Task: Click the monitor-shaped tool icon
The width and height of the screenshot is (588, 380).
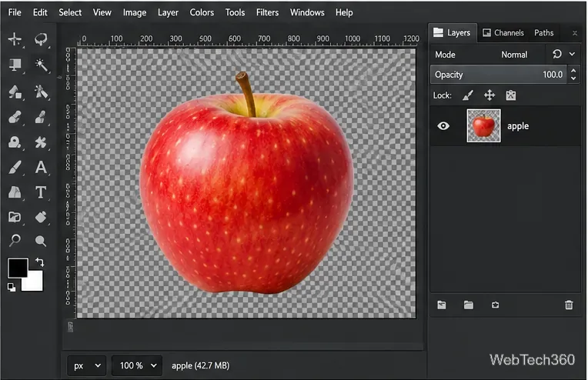Action: (15, 65)
